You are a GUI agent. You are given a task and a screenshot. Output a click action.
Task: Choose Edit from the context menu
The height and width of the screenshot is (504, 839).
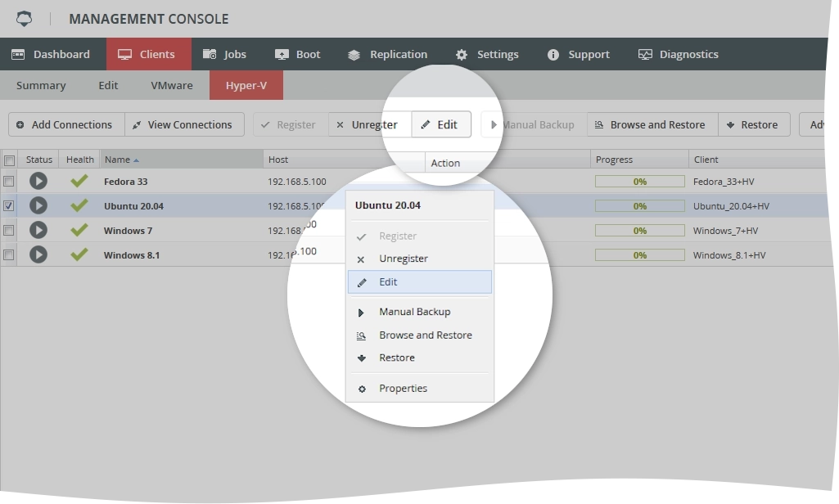[419, 282]
